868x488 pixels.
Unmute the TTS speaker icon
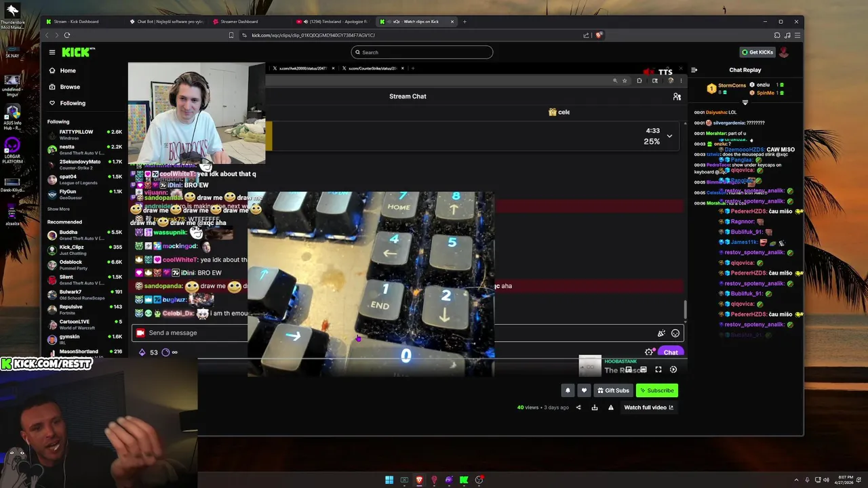(649, 72)
